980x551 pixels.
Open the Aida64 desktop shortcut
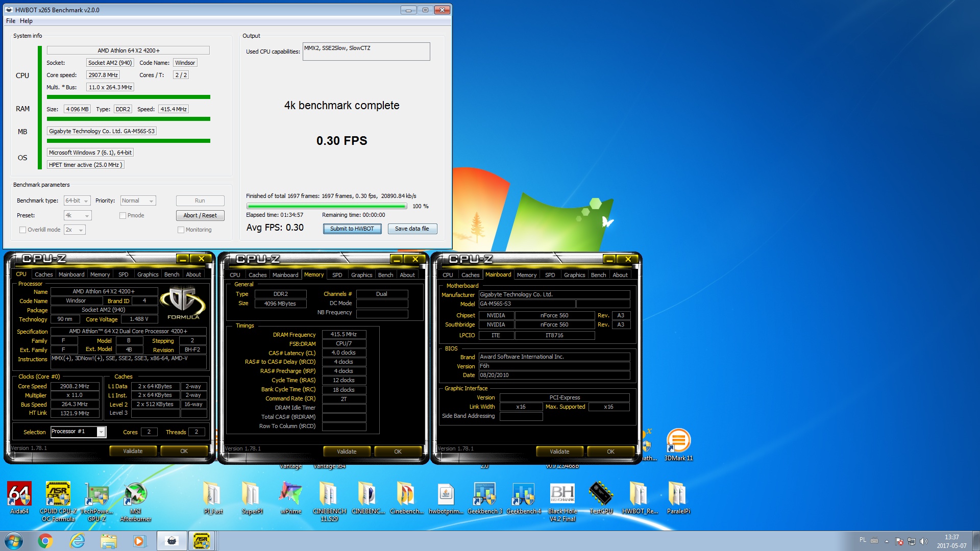[x=19, y=497]
